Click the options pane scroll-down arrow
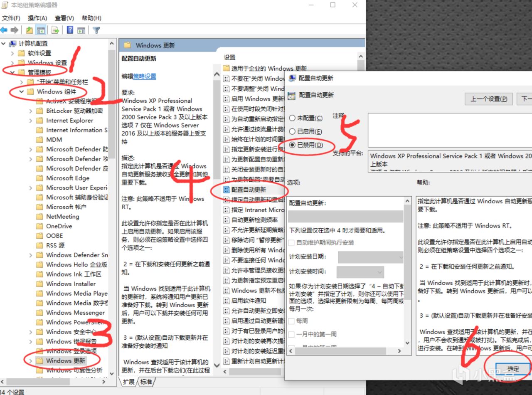The image size is (532, 395). pyautogui.click(x=407, y=343)
